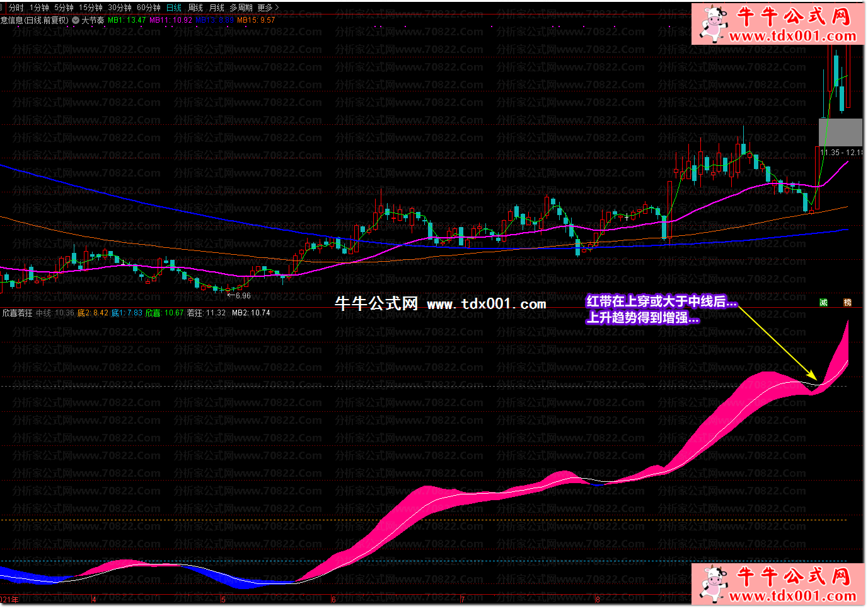Click the 欣喜若狂 indicator label
The width and height of the screenshot is (868, 608).
point(17,313)
